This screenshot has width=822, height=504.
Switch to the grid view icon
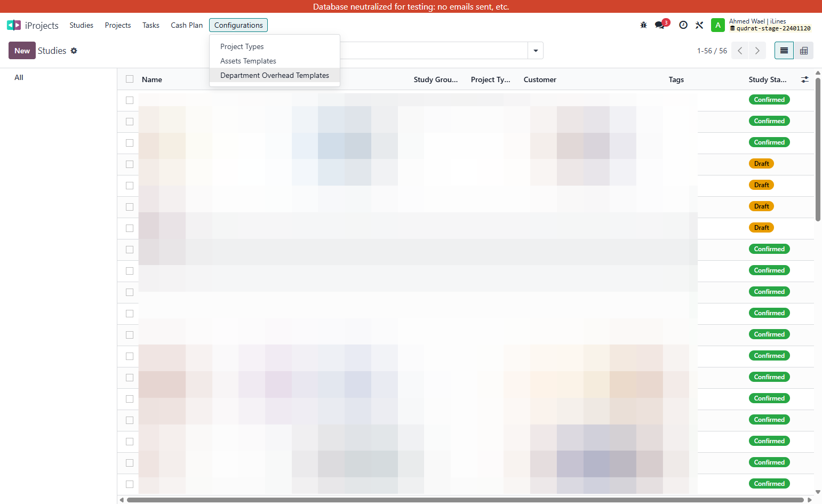(804, 51)
